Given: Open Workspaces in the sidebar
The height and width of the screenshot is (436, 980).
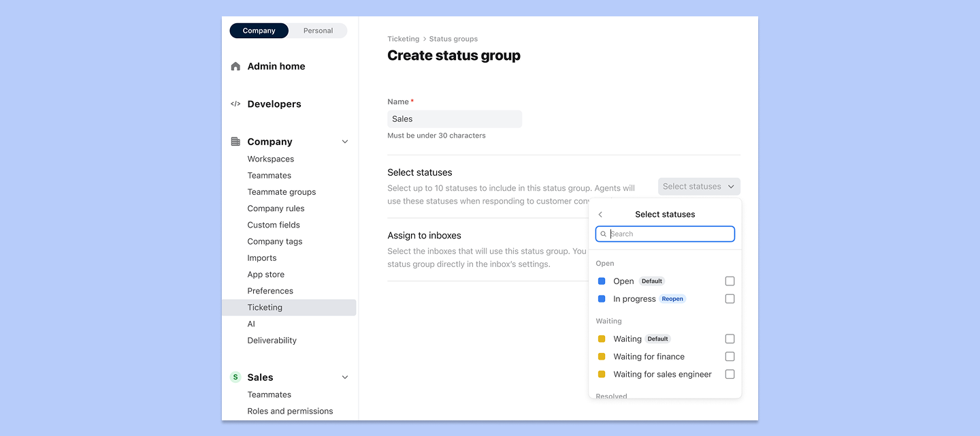Looking at the screenshot, I should click(271, 159).
